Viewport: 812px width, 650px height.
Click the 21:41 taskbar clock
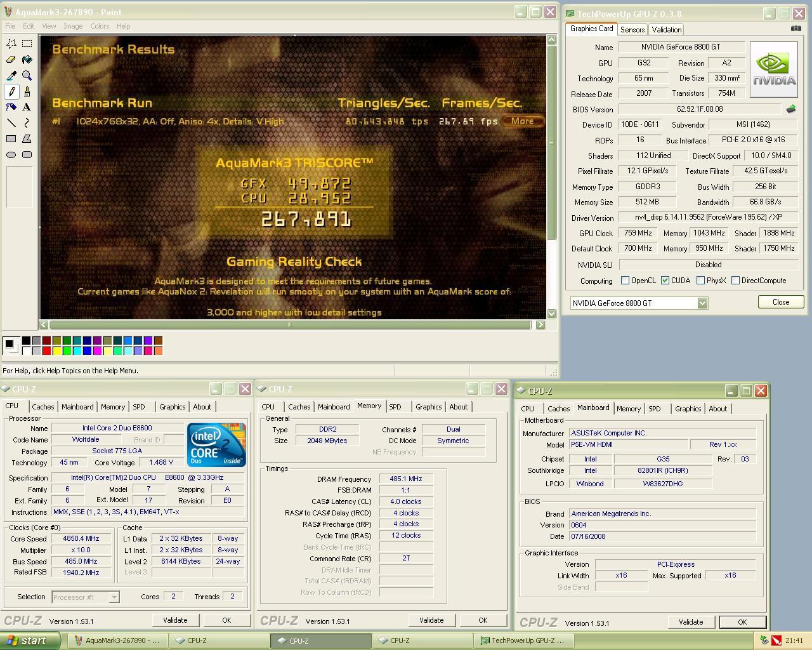tap(794, 640)
